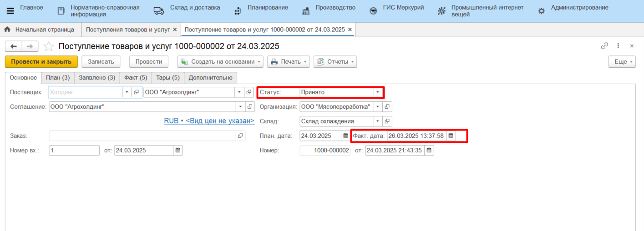Expand the Статус dropdown
Screen dimensions: 644x231
click(377, 92)
